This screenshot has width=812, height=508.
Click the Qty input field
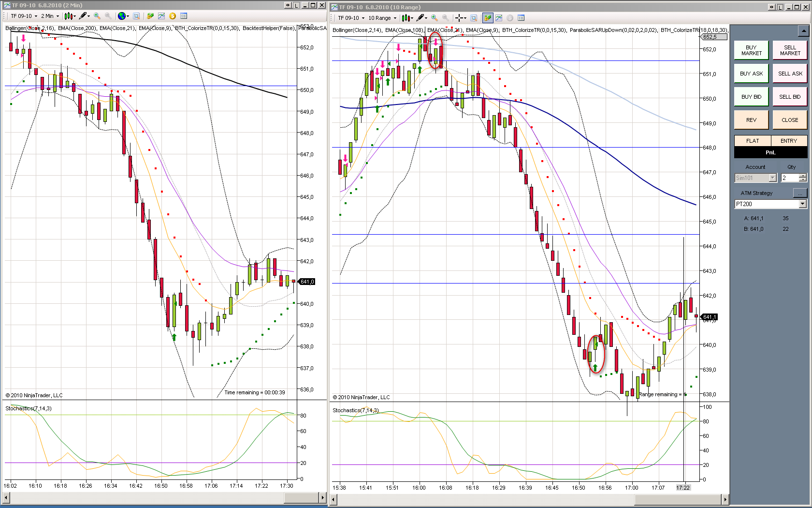[x=790, y=178]
